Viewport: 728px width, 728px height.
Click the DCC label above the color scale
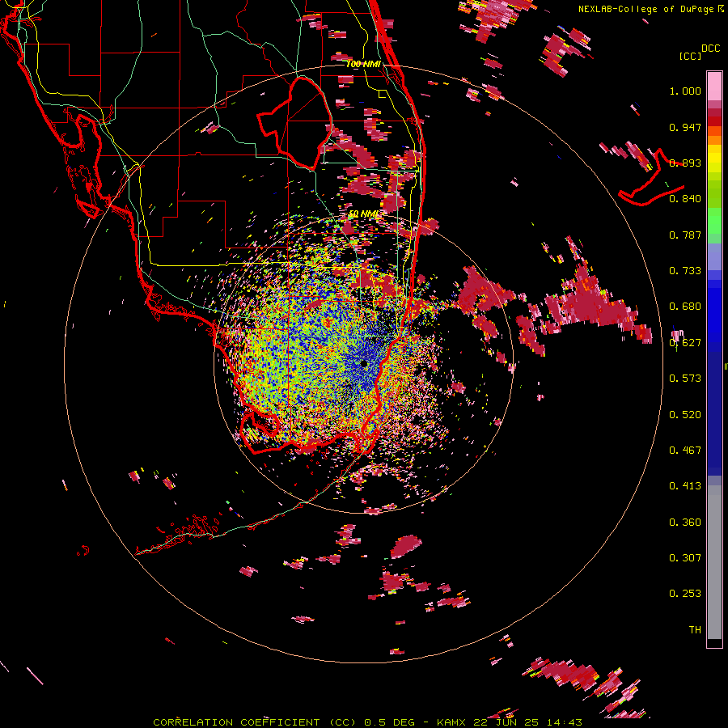[x=710, y=49]
